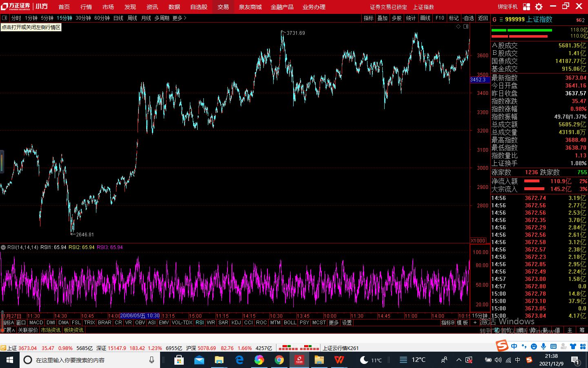This screenshot has height=368, width=588.
Task: Expand 更多 periods dropdown
Action: [x=179, y=18]
